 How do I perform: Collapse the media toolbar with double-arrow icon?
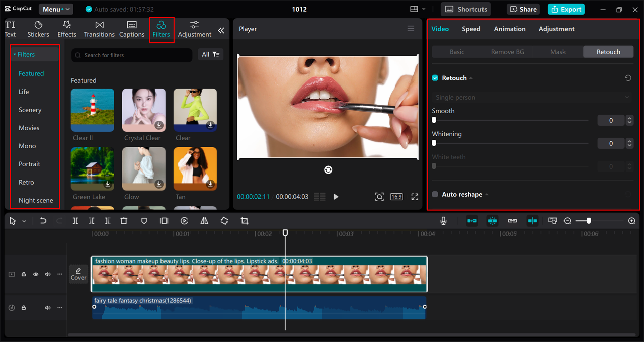(x=221, y=31)
